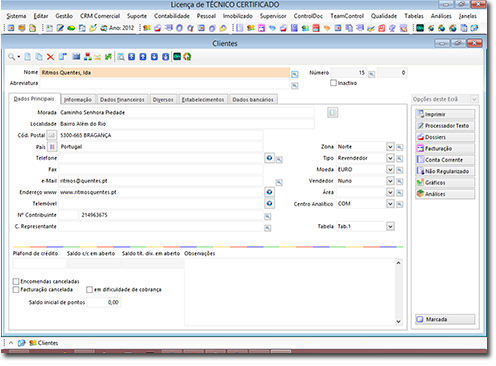The height and width of the screenshot is (366, 496).
Task: Open the Tipo dropdown showing Revendedor
Action: point(390,158)
